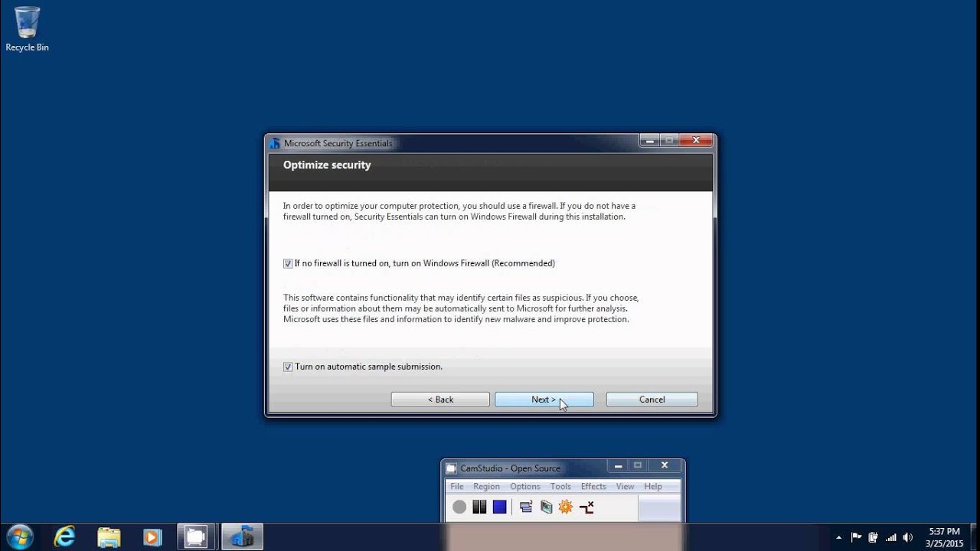This screenshot has width=980, height=551.
Task: Click the red line with X icon in CamStudio
Action: 587,507
